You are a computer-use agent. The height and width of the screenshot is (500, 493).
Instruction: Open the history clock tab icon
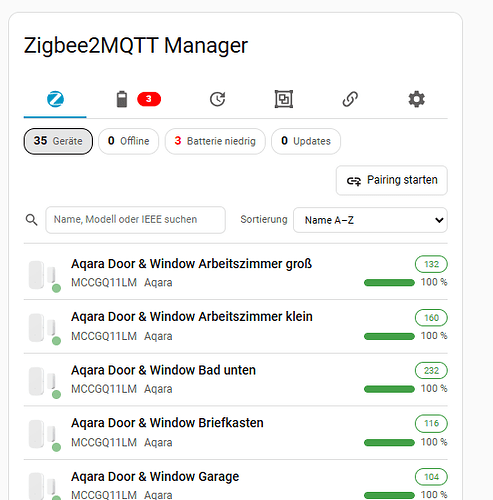pos(217,99)
